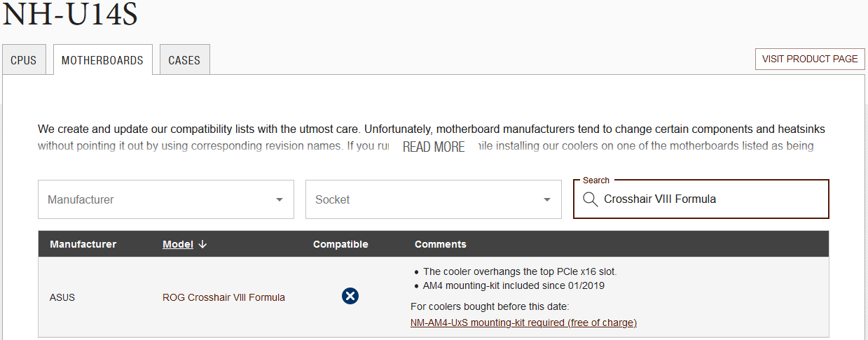Click the Model sort direction arrow

202,244
